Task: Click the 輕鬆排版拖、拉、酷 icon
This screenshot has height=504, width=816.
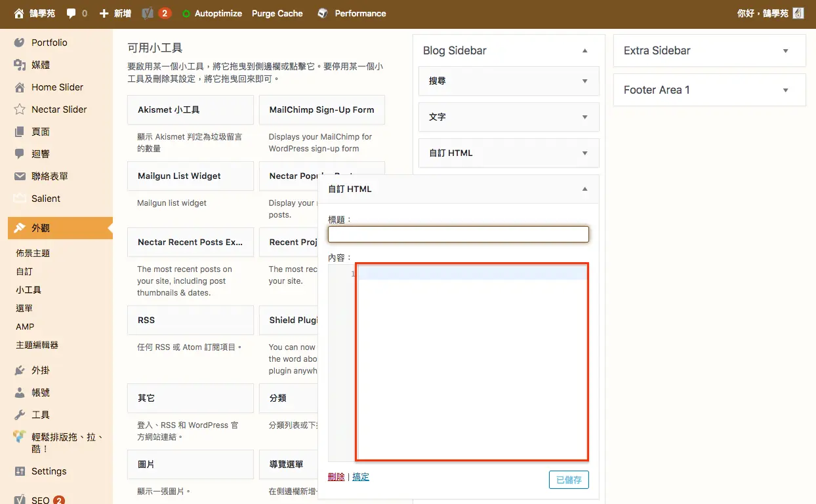Action: tap(20, 436)
